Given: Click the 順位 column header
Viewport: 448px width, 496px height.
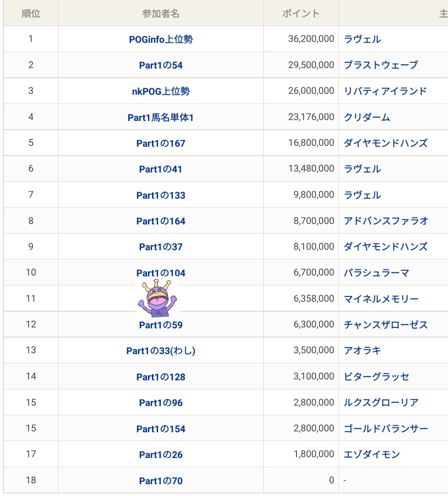Looking at the screenshot, I should click(x=31, y=14).
